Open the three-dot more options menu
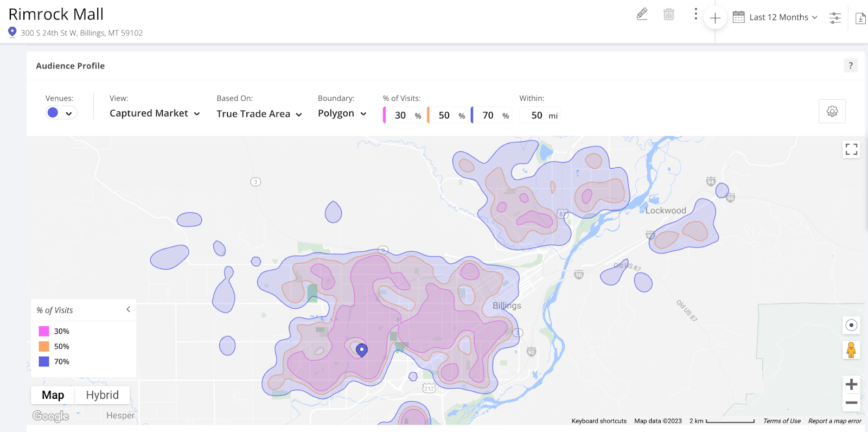This screenshot has width=868, height=432. click(695, 14)
